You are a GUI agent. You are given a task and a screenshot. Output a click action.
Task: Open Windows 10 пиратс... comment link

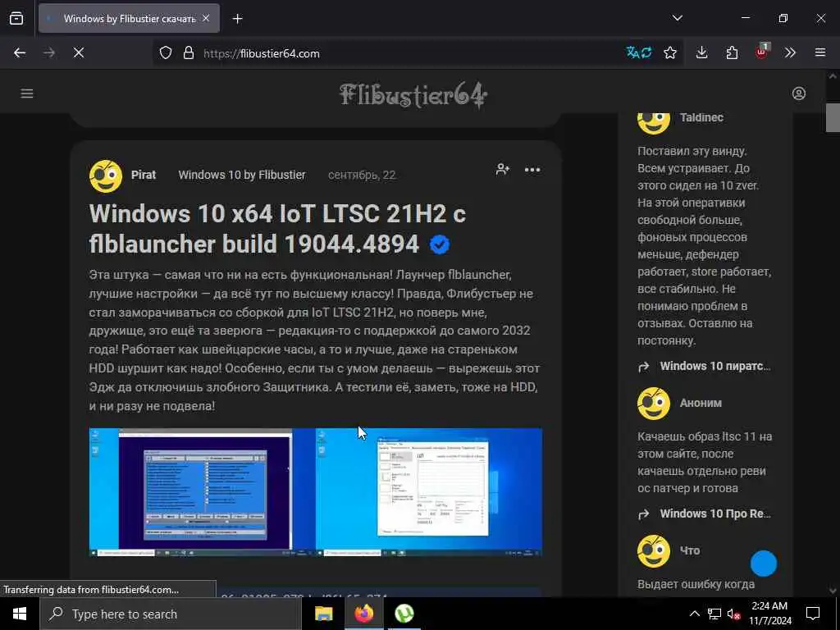(715, 367)
